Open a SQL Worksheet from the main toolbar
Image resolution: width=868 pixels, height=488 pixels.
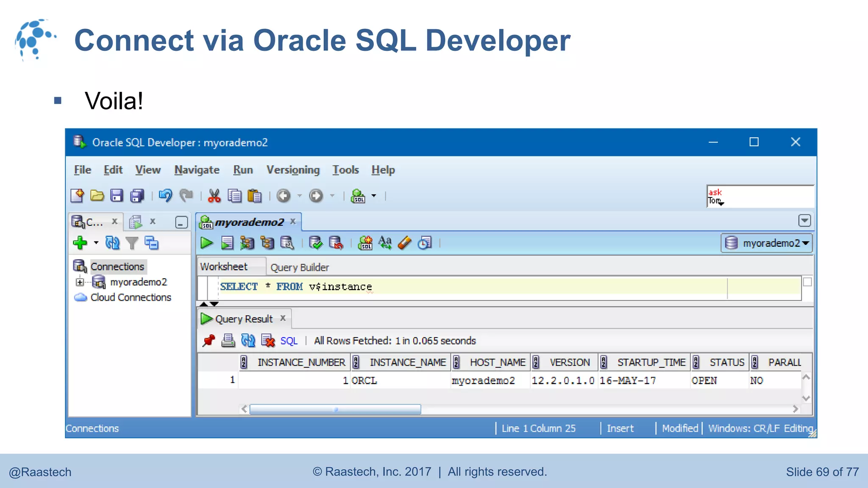tap(358, 196)
